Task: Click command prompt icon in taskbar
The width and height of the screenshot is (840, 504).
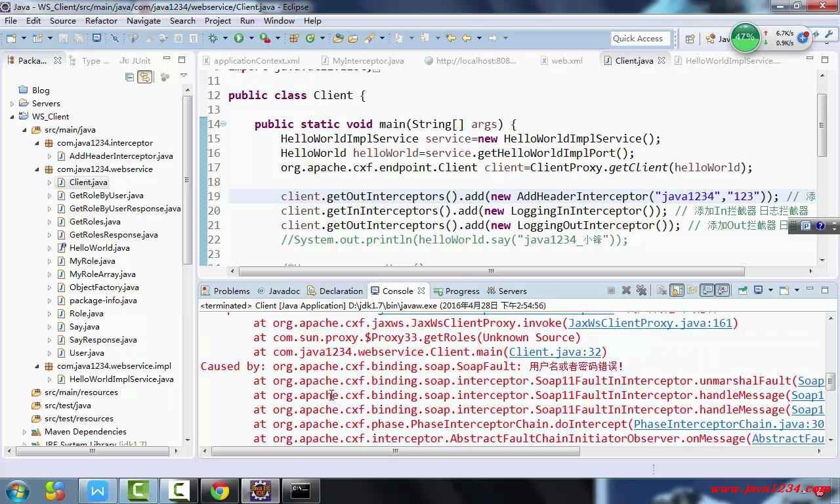Action: 301,490
